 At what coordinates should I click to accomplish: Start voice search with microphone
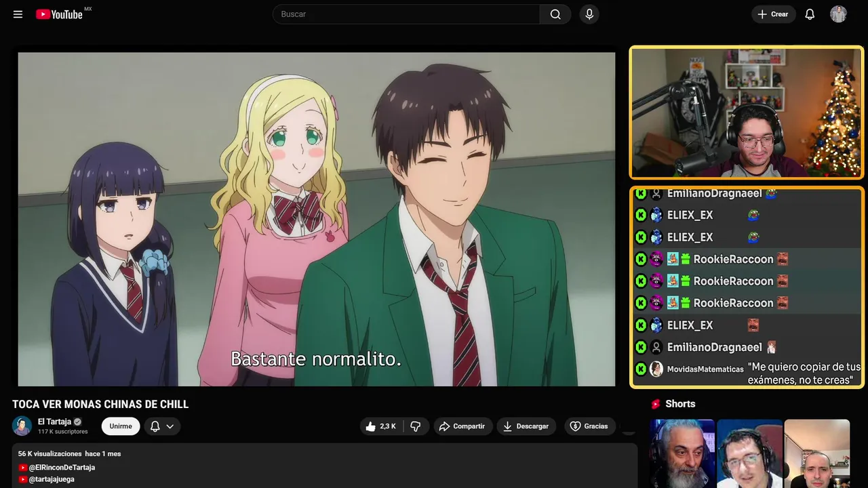coord(589,14)
